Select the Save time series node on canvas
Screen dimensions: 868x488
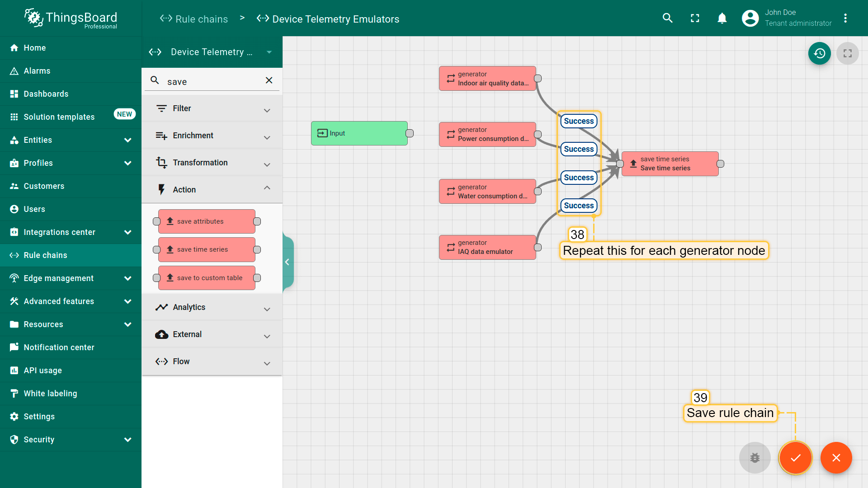click(670, 164)
